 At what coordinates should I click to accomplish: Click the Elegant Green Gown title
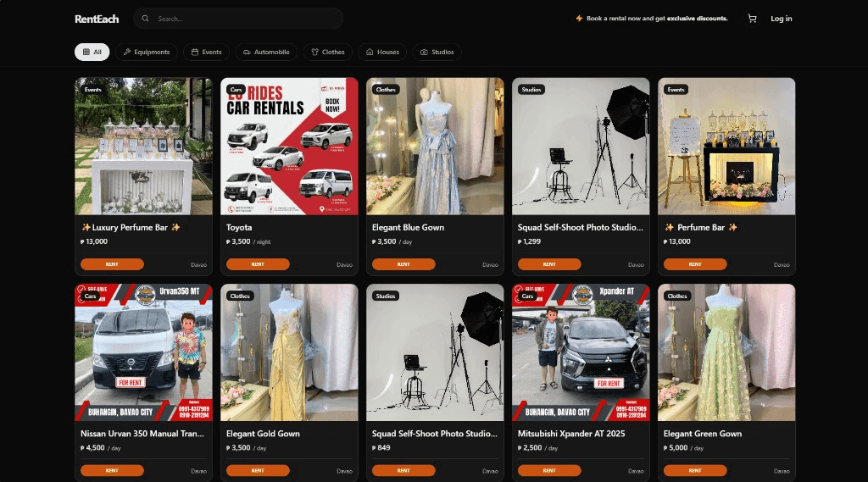coord(703,434)
